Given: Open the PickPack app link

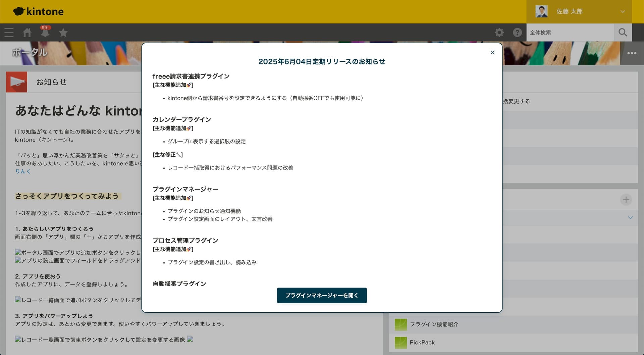Looking at the screenshot, I should (422, 342).
